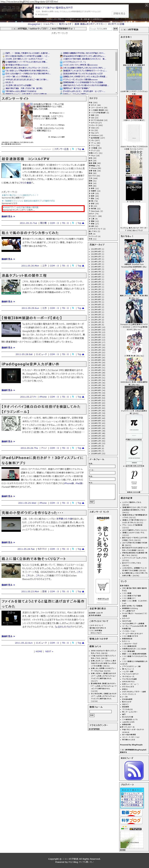
Task: Focus the 名前 field in mail form
Action: pos(102,466)
